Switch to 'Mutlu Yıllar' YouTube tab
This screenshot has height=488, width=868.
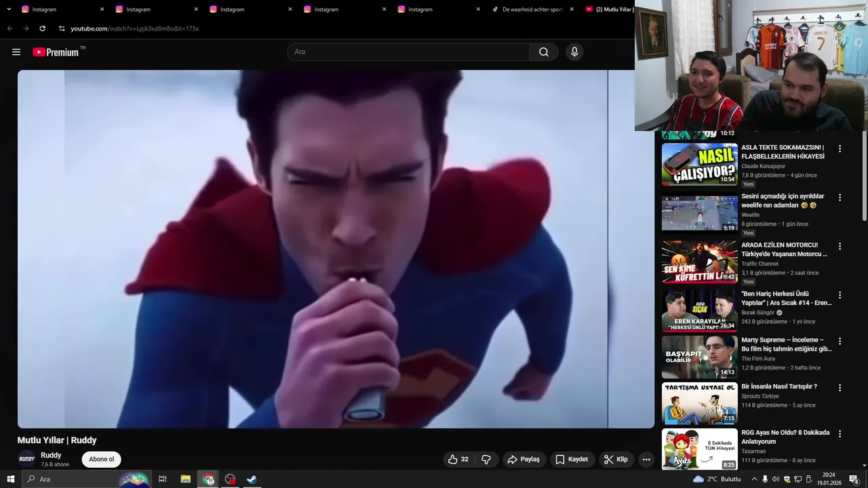coord(608,9)
